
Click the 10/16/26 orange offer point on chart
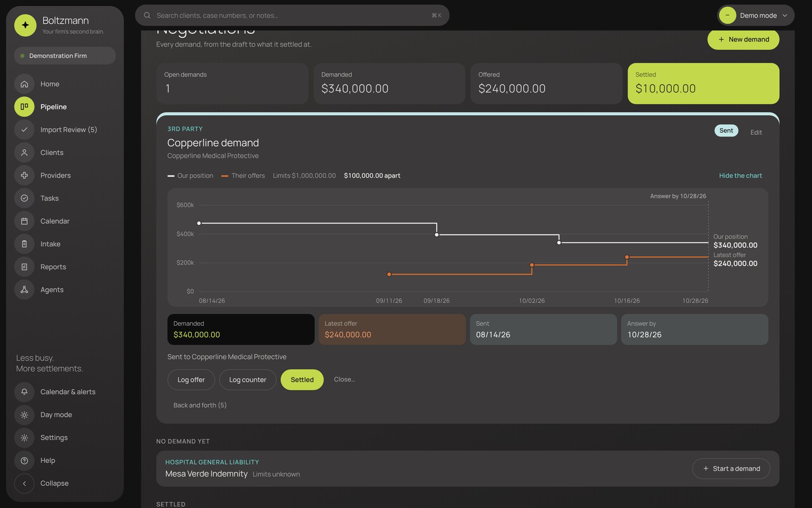point(627,257)
